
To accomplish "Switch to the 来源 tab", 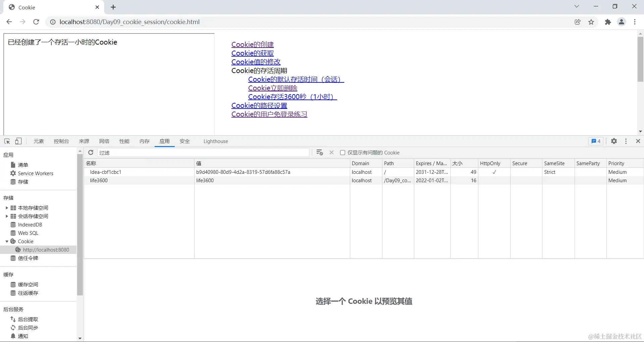I will [x=84, y=141].
